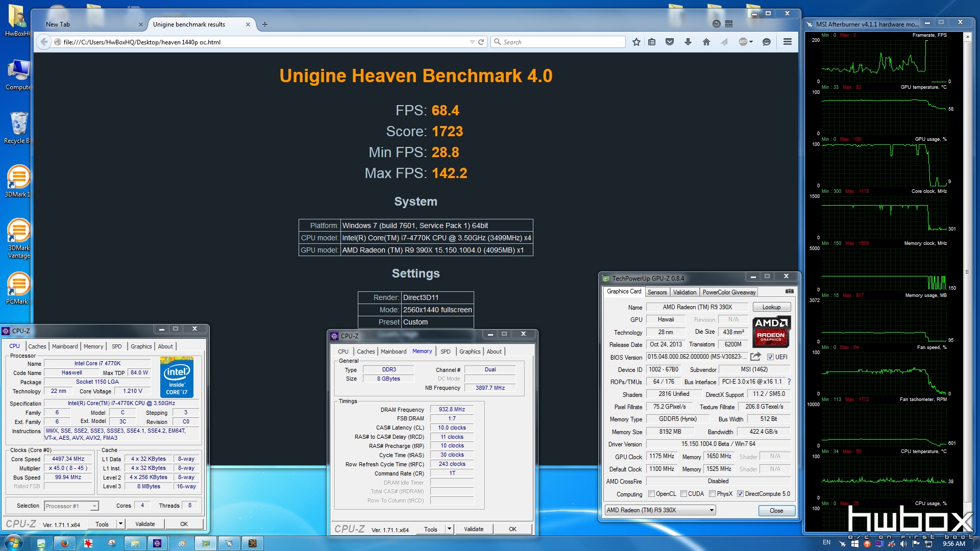
Task: Click the network icon in system tray
Action: (928, 544)
